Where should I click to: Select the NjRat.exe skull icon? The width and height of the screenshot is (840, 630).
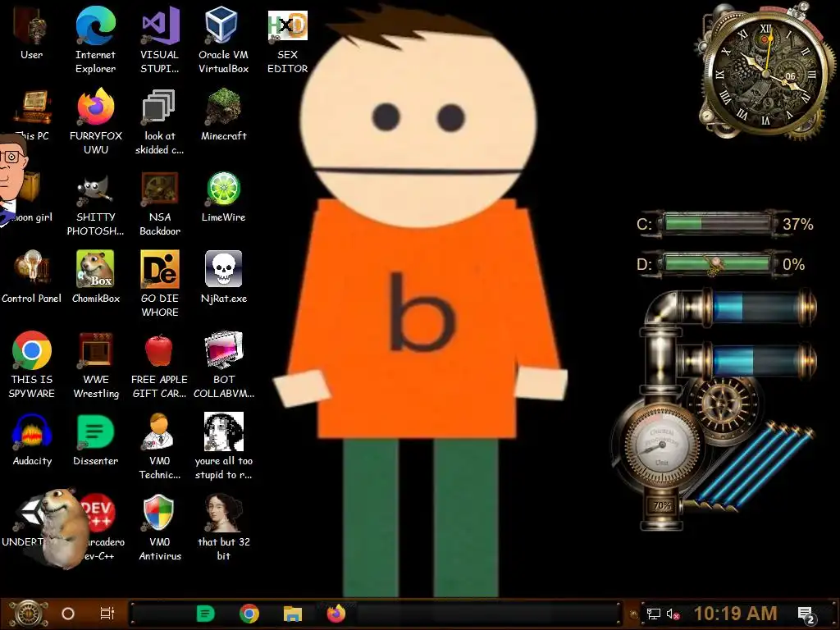click(223, 277)
